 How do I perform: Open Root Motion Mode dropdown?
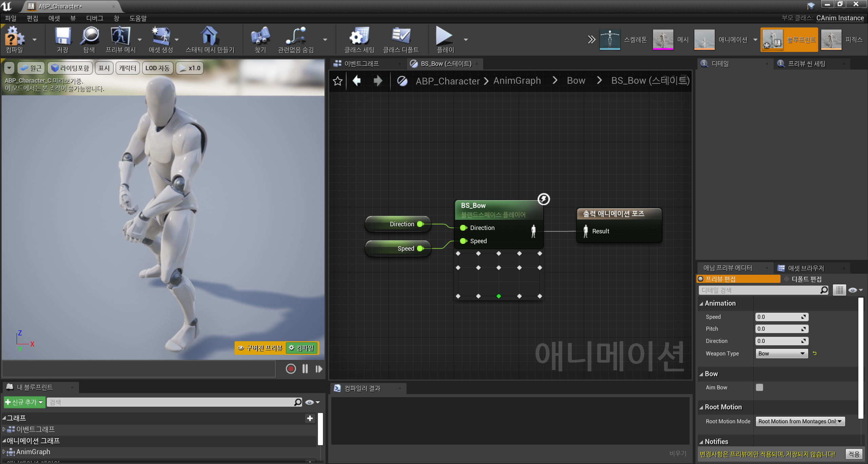(800, 421)
